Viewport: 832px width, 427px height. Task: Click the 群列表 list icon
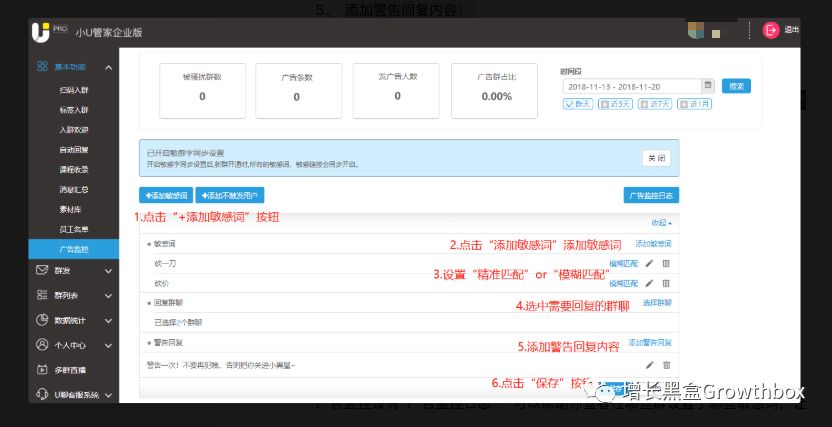click(42, 295)
